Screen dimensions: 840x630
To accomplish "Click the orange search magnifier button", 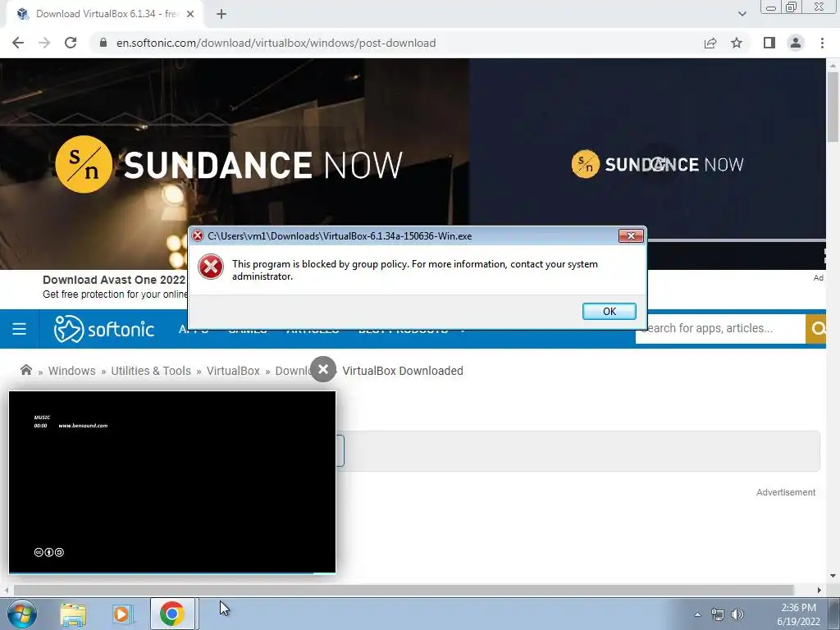I will pyautogui.click(x=816, y=328).
